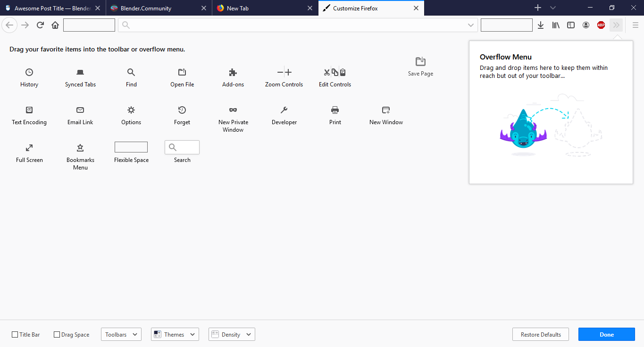644x347 pixels.
Task: Select the Forget icon
Action: click(182, 110)
